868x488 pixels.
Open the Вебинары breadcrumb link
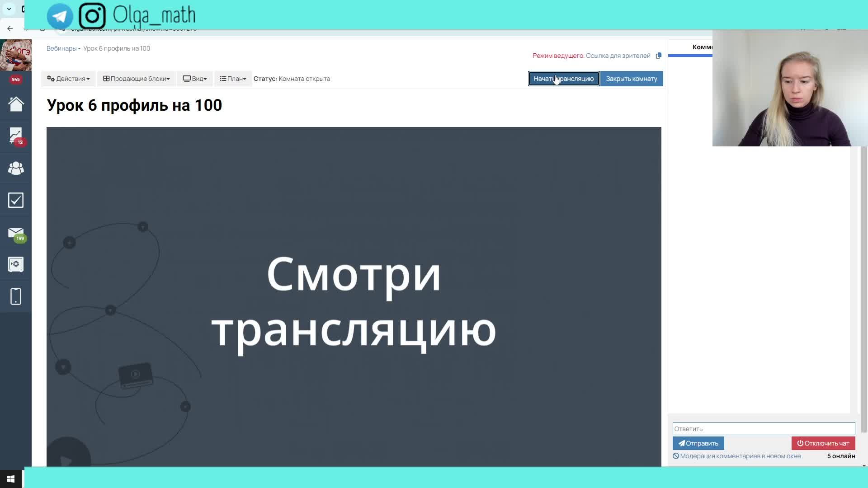coord(61,48)
